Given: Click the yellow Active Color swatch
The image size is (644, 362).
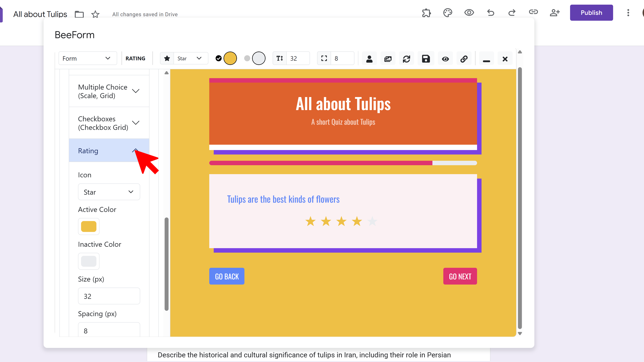Looking at the screenshot, I should coord(89,226).
